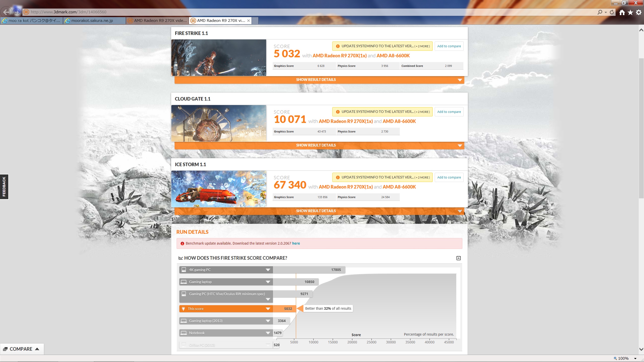Image resolution: width=644 pixels, height=362 pixels.
Task: Click the address bar search dropdown arrow
Action: point(606,12)
